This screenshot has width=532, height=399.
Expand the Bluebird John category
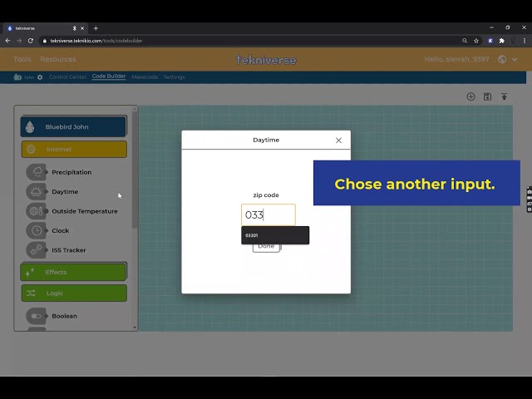click(x=73, y=127)
